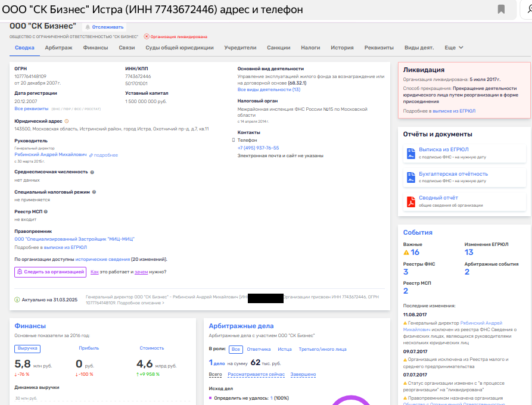Expand Подробное описание in the footer text
The height and width of the screenshot is (405, 532).
point(141,303)
